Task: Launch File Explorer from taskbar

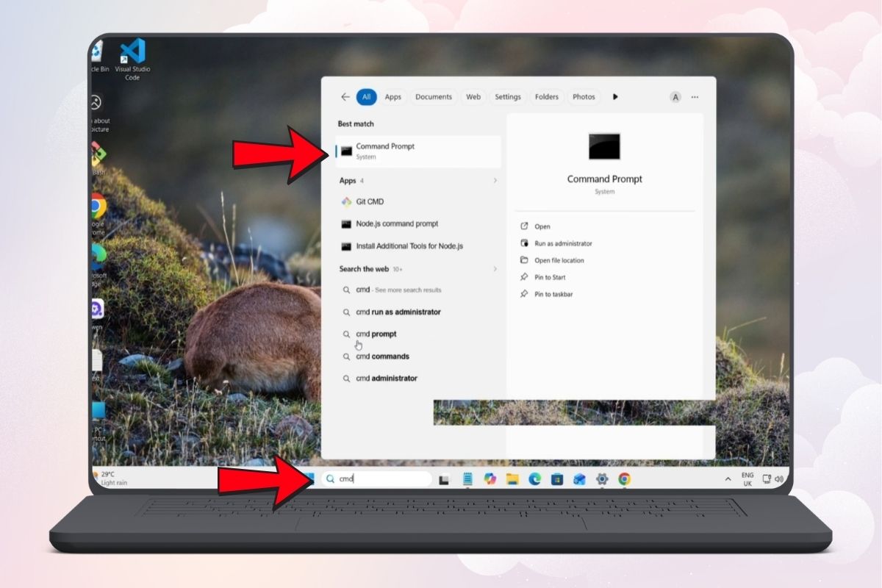Action: click(512, 479)
